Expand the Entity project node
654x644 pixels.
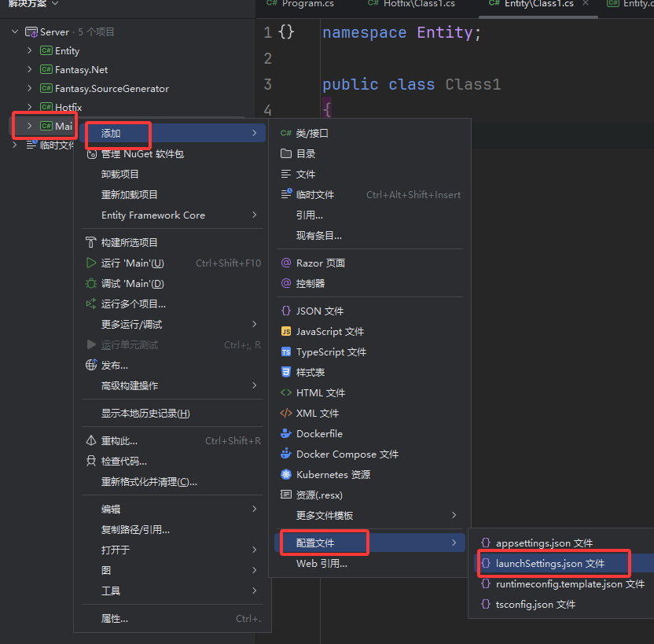pos(29,50)
